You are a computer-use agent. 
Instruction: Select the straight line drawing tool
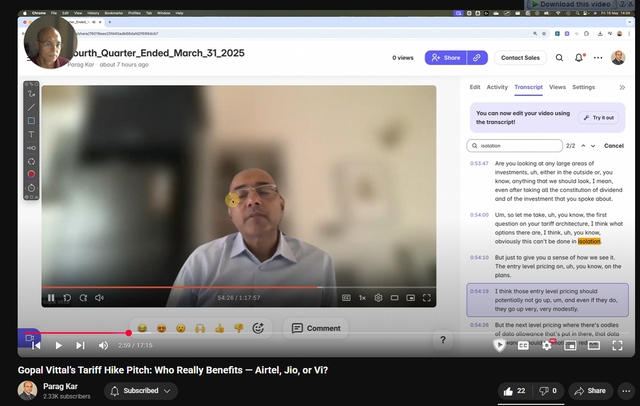[31, 107]
